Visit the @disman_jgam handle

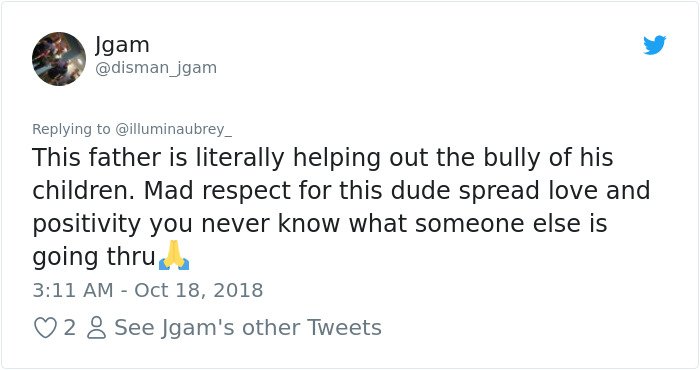tap(156, 68)
